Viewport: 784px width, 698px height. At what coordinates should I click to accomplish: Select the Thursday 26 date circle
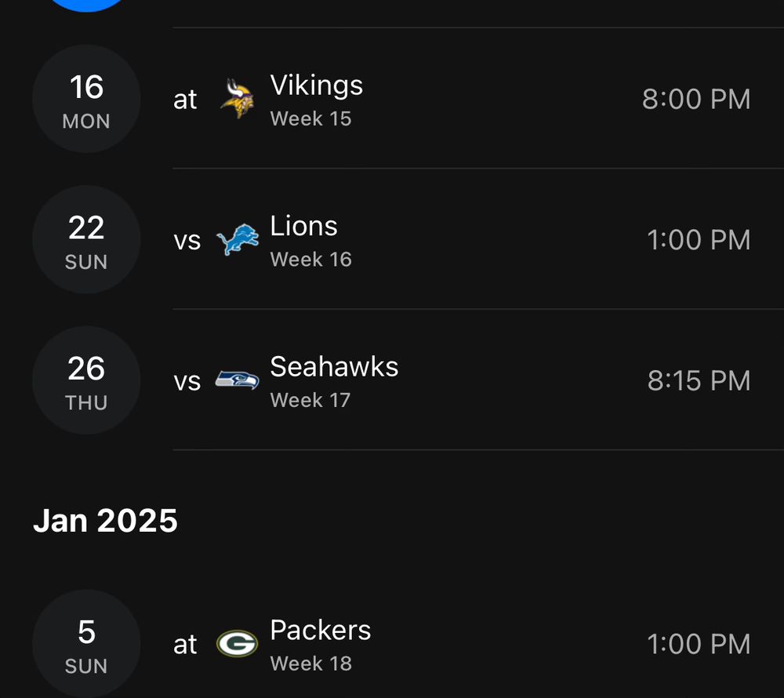click(x=86, y=380)
